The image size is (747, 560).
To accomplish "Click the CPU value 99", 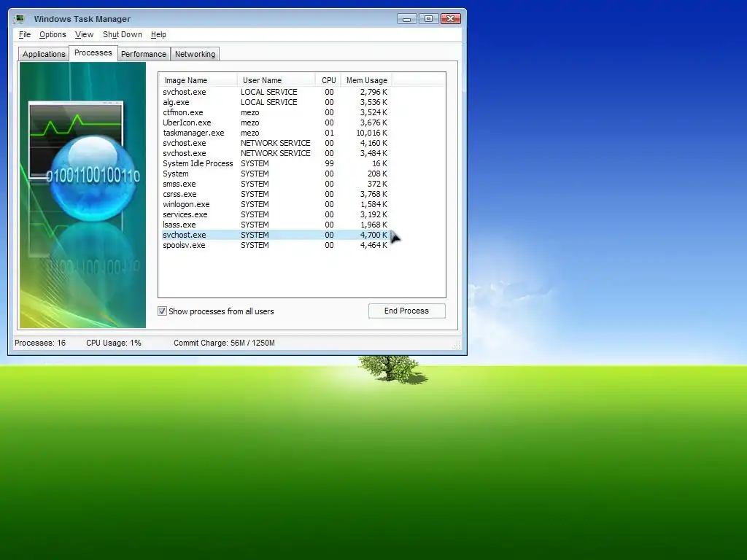I will pos(329,163).
